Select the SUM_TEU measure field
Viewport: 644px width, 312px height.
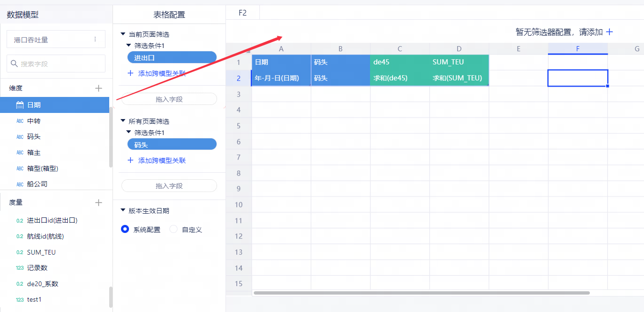[41, 252]
